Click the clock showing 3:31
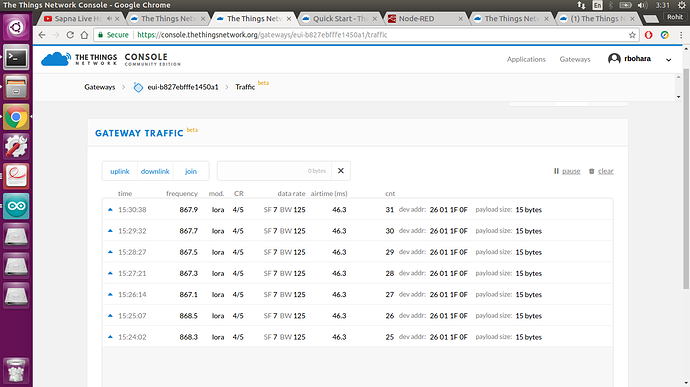 pos(662,5)
